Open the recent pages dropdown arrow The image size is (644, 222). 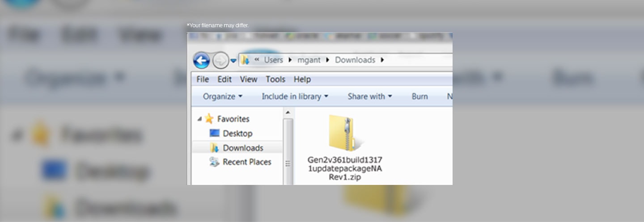coord(233,61)
